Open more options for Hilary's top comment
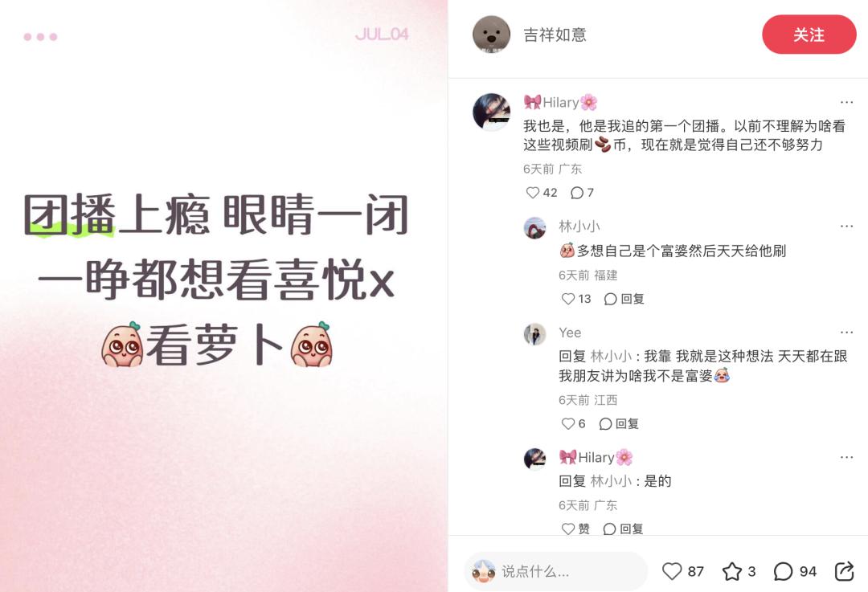This screenshot has width=868, height=592. (846, 102)
